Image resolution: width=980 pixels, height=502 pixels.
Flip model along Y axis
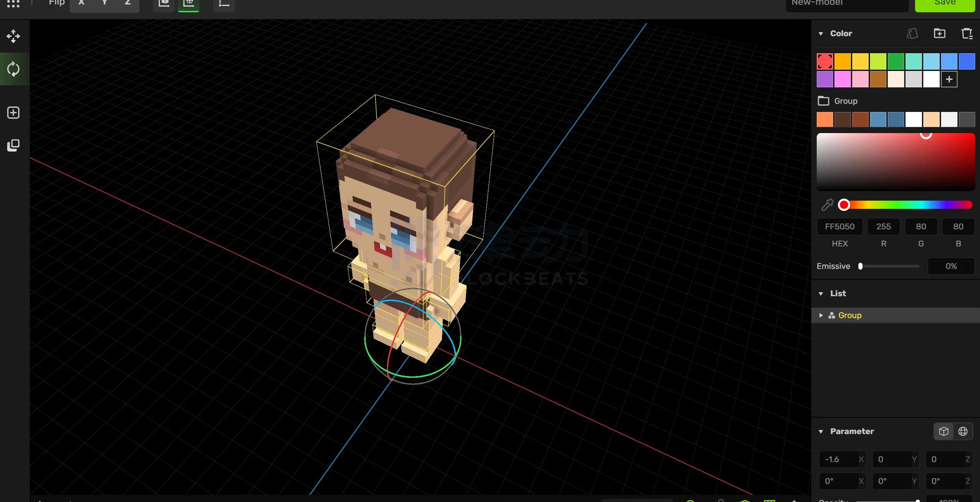coord(104,3)
